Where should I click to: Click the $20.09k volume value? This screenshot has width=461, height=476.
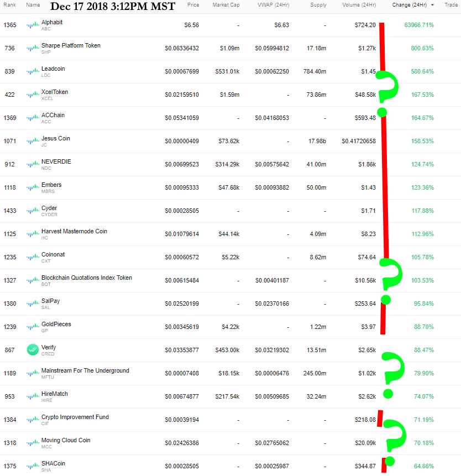(365, 443)
